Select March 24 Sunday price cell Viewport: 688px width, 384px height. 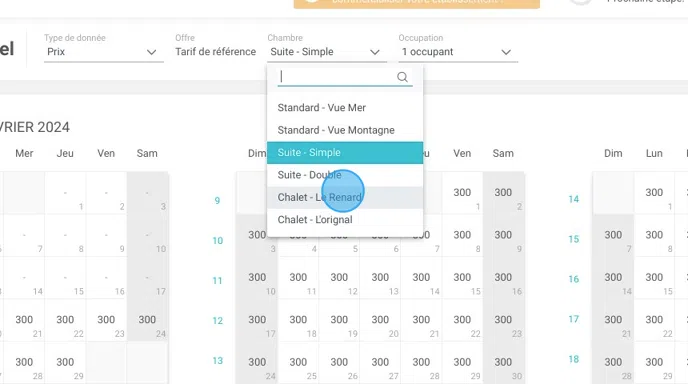pyautogui.click(x=257, y=363)
